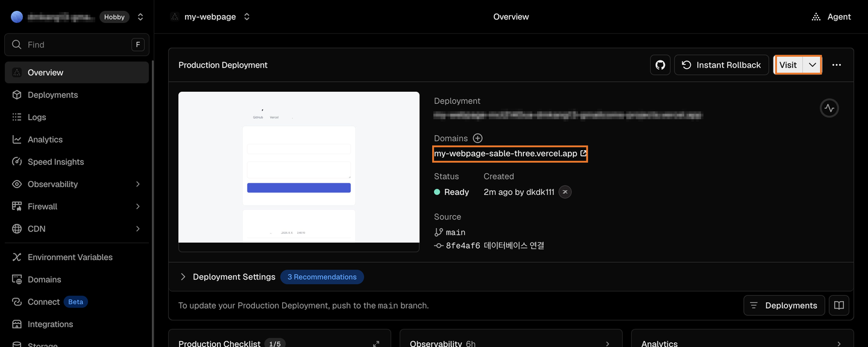
Task: Click the F shortcut key badge
Action: (x=138, y=45)
